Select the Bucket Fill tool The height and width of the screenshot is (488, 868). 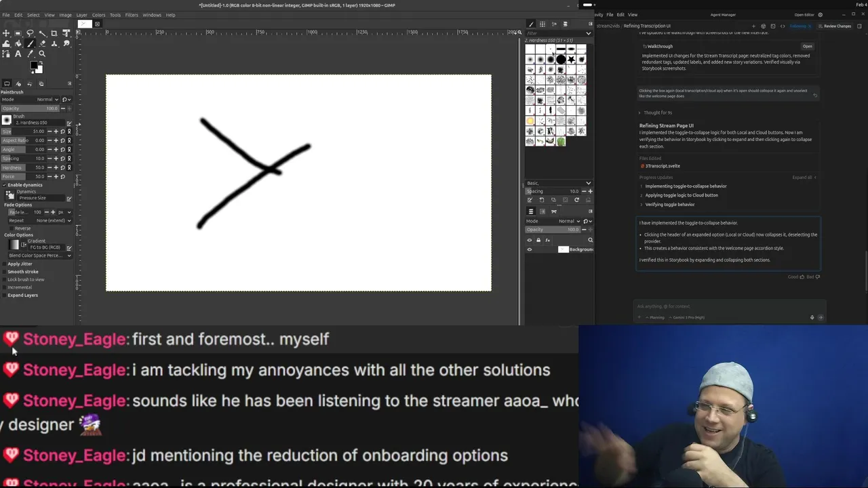pos(18,43)
